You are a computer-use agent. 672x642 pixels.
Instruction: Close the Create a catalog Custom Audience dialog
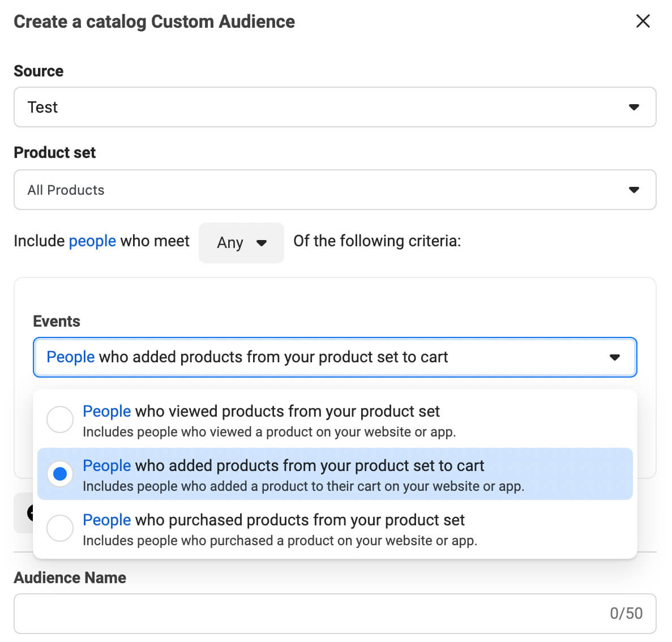pyautogui.click(x=643, y=21)
